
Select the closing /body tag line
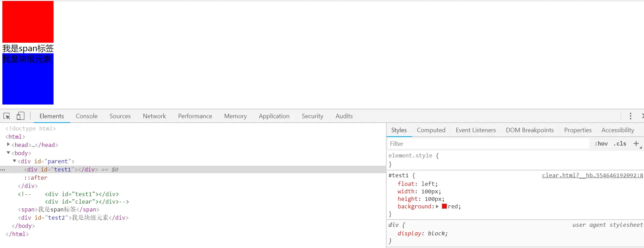point(23,226)
